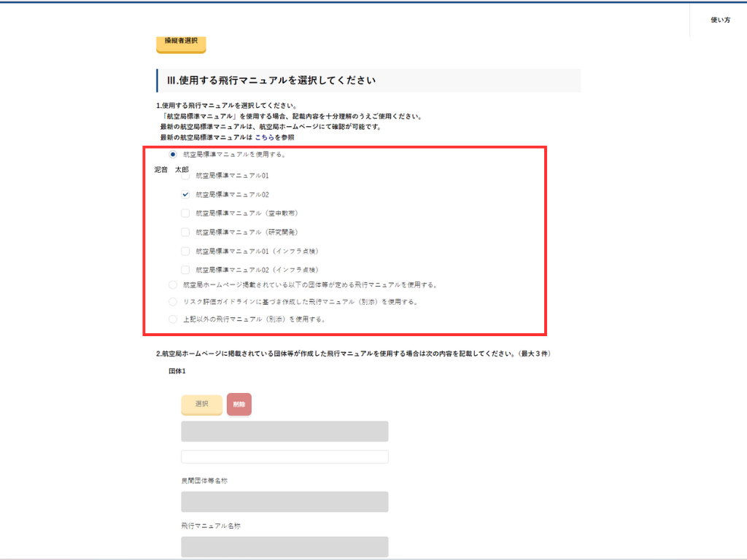Focus the white text box under 団体1

pos(285,457)
